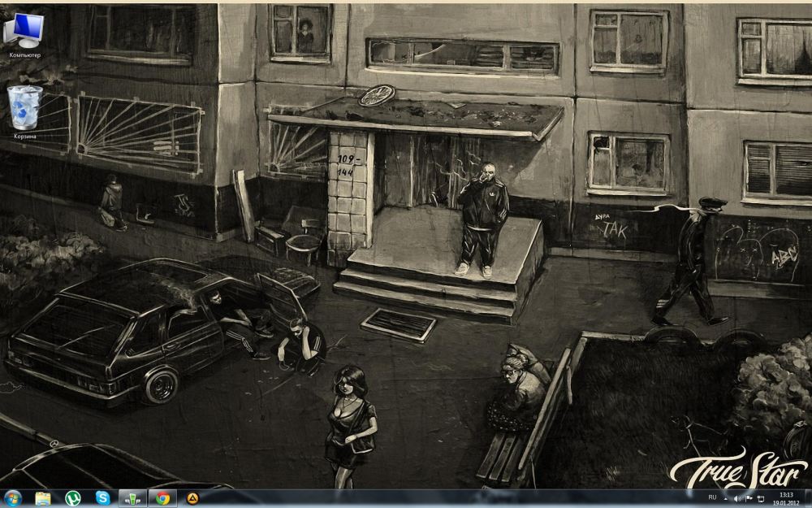Show hidden system tray icons

pos(725,499)
